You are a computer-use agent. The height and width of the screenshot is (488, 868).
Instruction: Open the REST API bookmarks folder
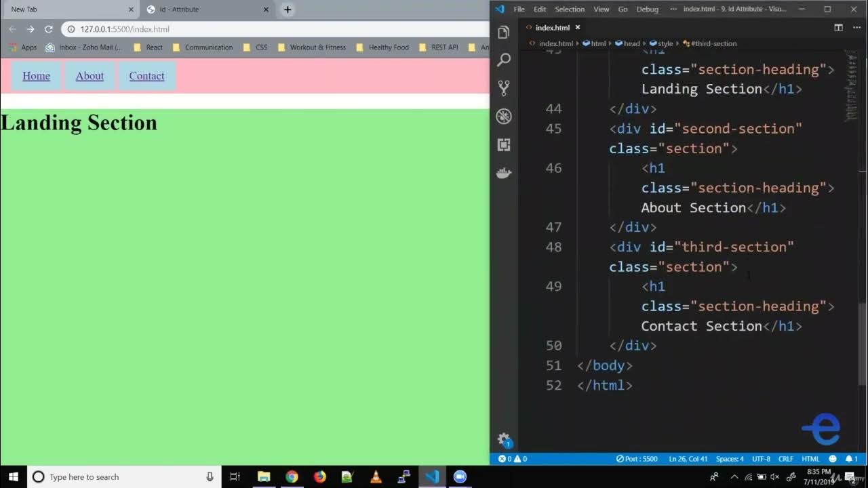coord(438,47)
